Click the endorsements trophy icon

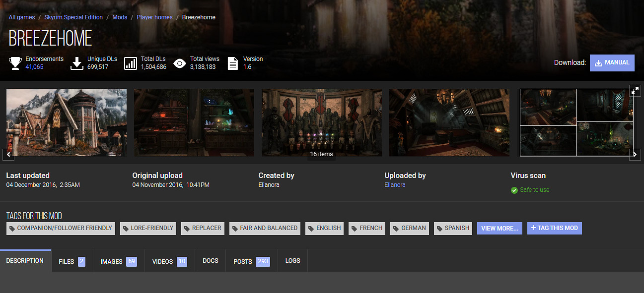15,63
